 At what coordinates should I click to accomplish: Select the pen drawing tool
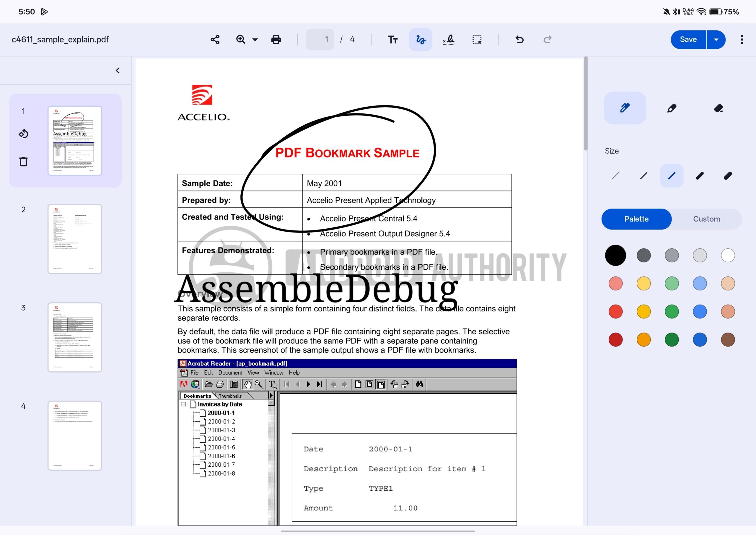point(625,108)
